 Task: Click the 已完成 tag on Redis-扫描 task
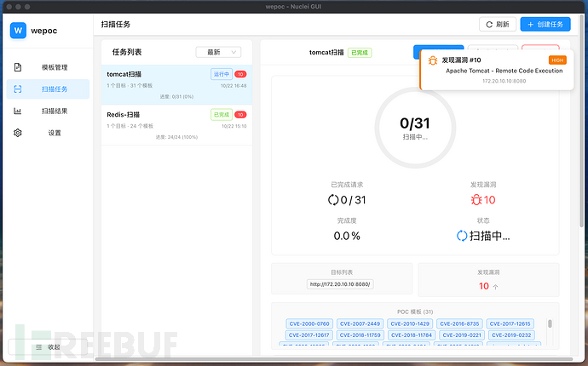point(222,115)
